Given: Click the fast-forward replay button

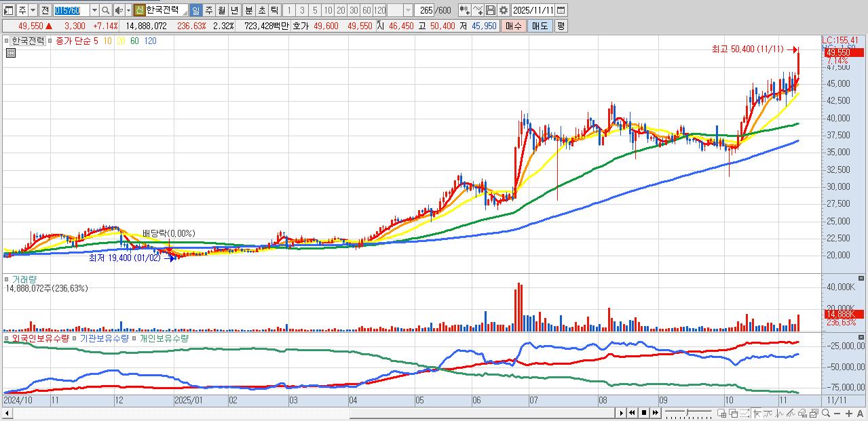Looking at the screenshot, I should pyautogui.click(x=655, y=413).
